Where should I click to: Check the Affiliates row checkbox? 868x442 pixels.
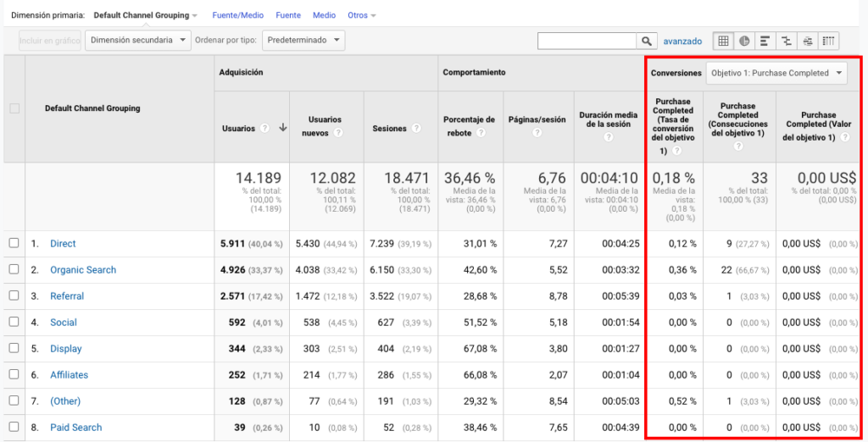point(14,374)
